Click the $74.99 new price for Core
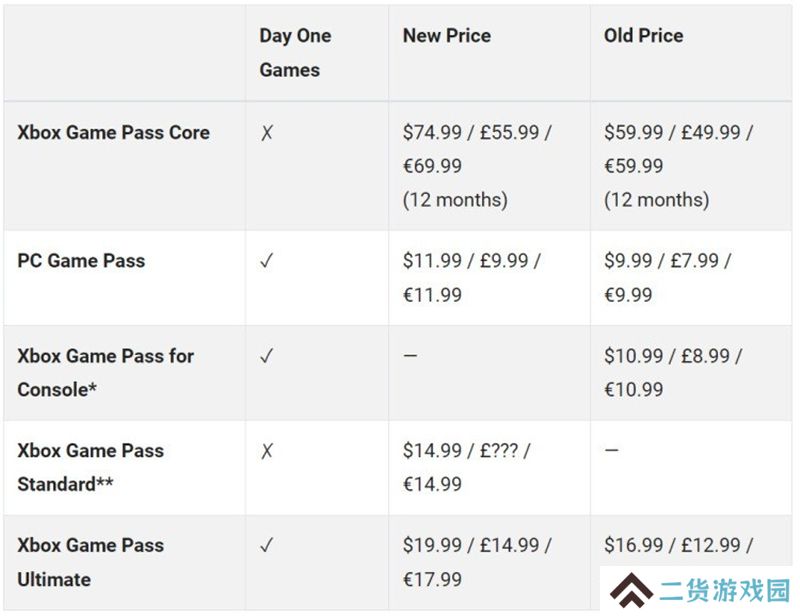The image size is (800, 616). click(x=432, y=133)
